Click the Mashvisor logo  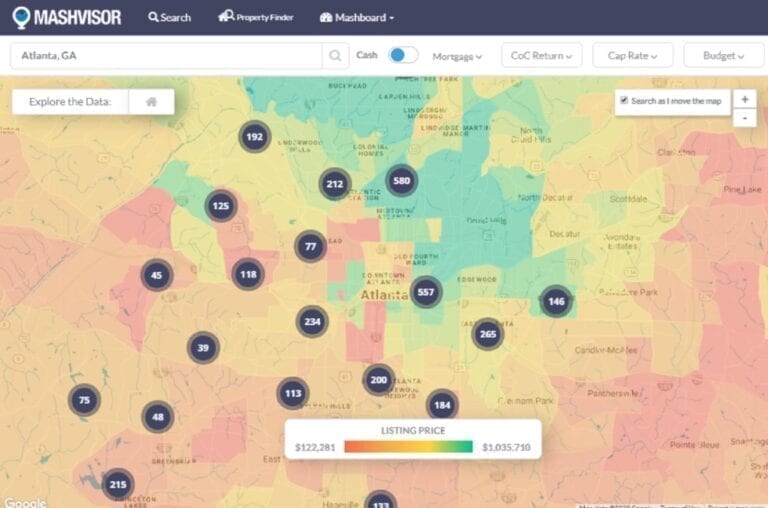(64, 17)
